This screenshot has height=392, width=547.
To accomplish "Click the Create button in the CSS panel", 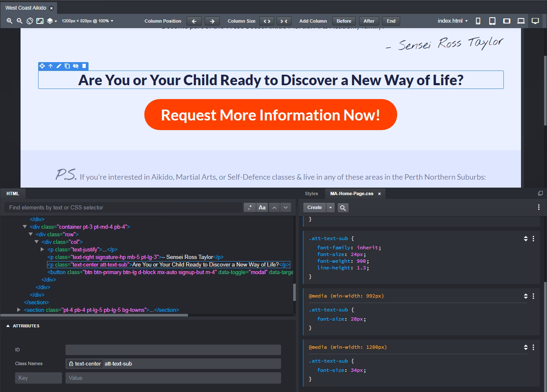I will [x=314, y=207].
